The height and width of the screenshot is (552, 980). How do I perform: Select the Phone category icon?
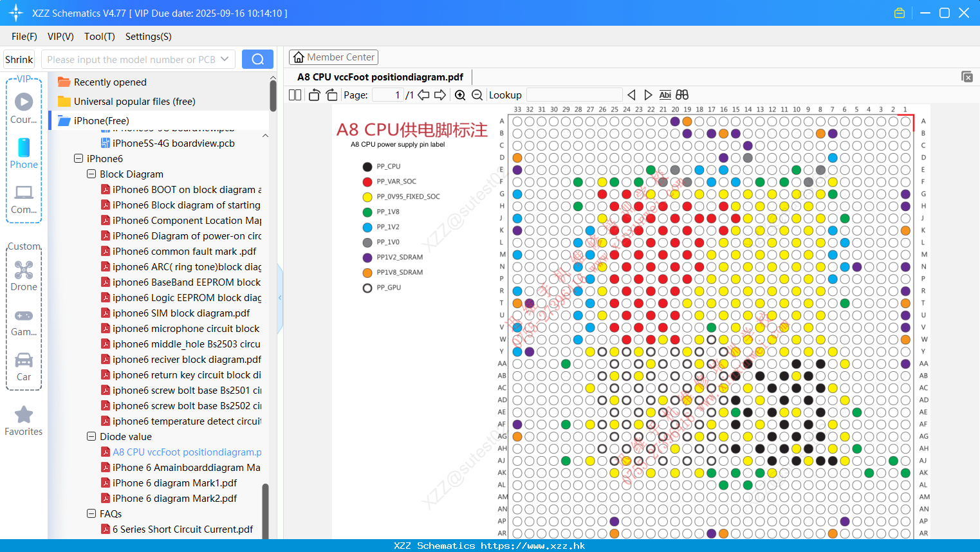24,153
